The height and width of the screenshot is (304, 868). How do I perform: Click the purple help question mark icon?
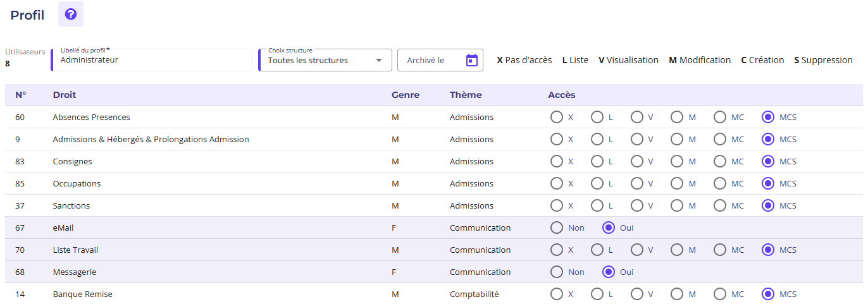[71, 14]
